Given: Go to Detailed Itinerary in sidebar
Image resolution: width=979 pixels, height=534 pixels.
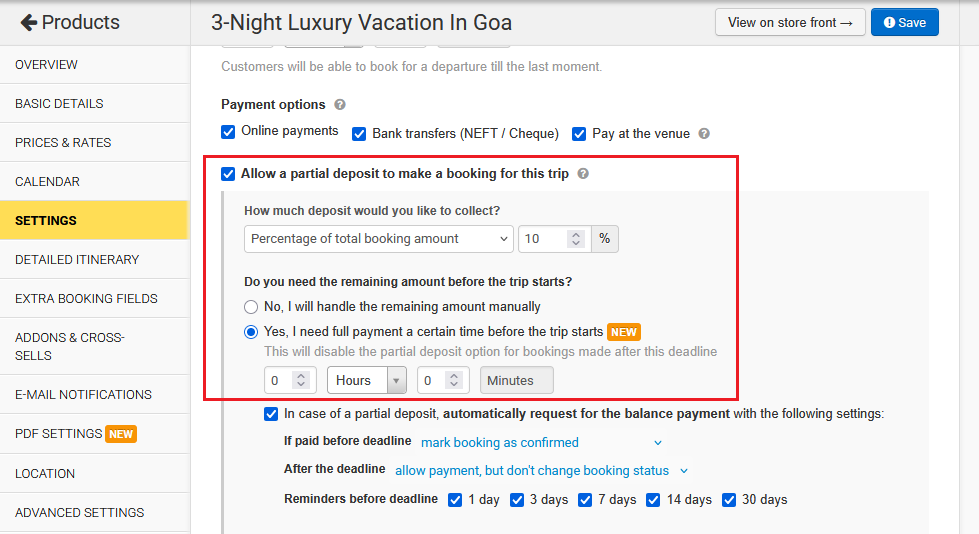Looking at the screenshot, I should [77, 259].
